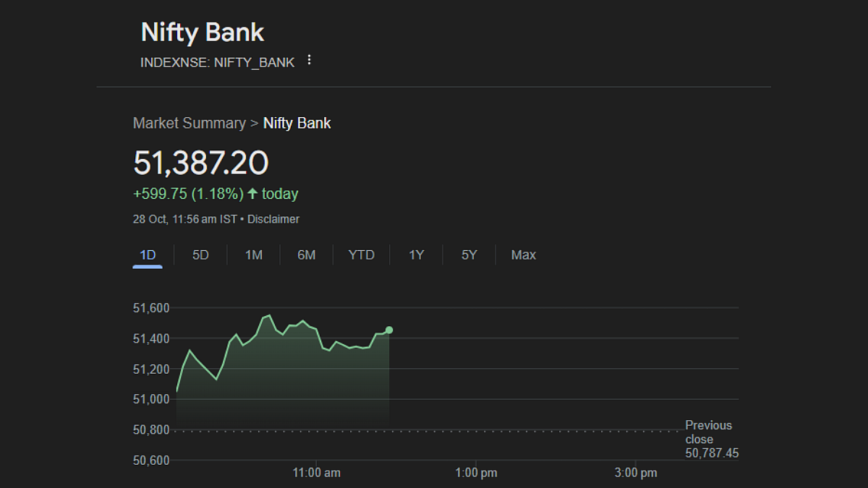Switch to the 5D time range tab

pos(200,254)
